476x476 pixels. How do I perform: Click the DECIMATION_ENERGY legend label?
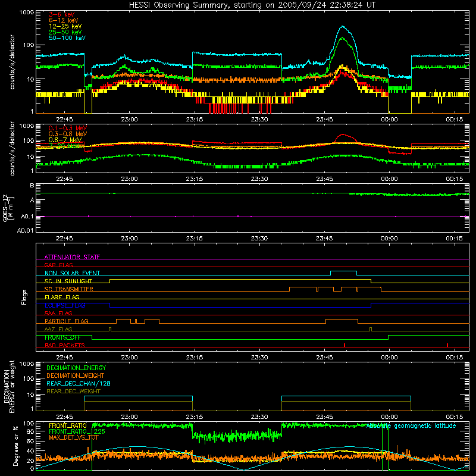point(76,368)
